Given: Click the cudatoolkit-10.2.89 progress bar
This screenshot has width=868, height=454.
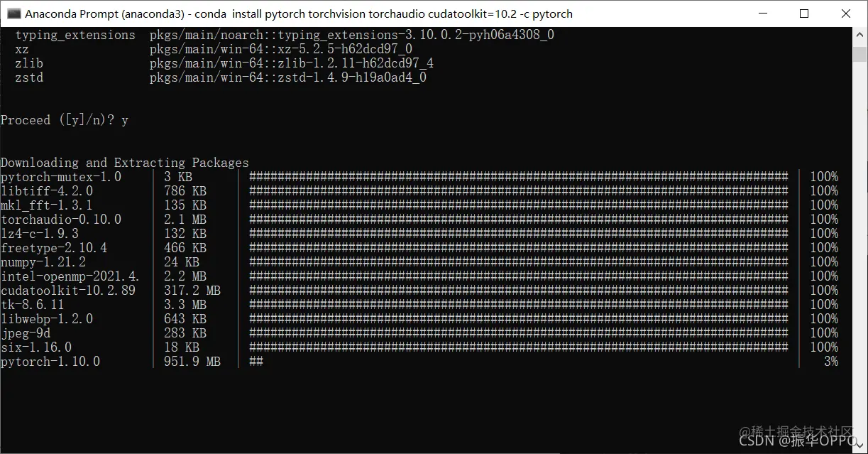Looking at the screenshot, I should [x=519, y=291].
